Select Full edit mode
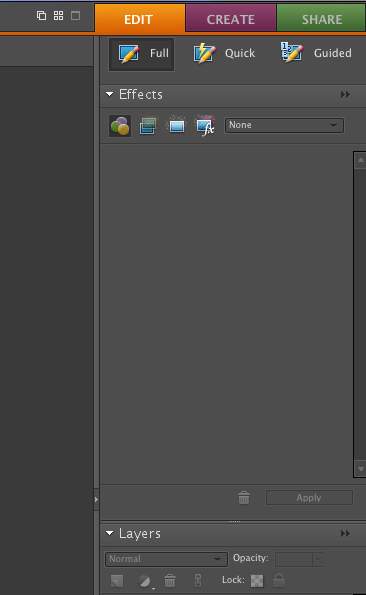The image size is (366, 595). (141, 54)
